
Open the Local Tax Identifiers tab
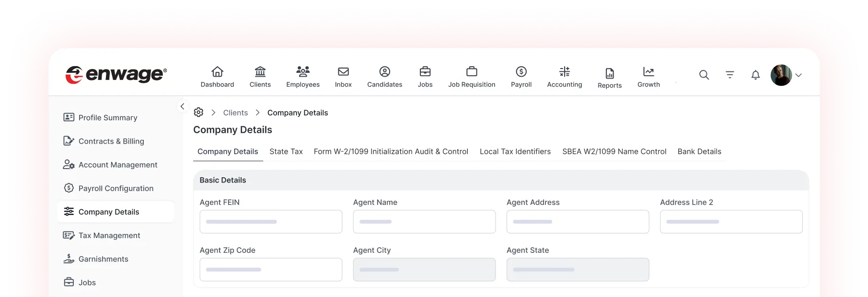pyautogui.click(x=515, y=151)
